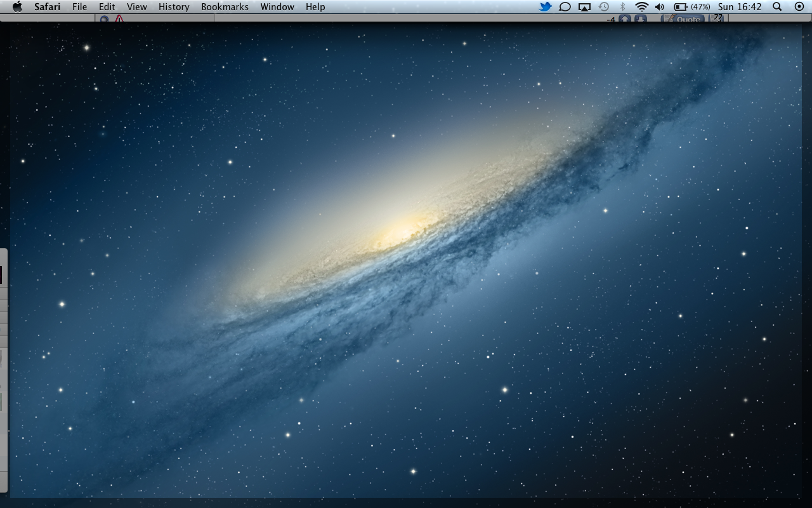Open the volume speaker menu
812x508 pixels.
(x=660, y=7)
